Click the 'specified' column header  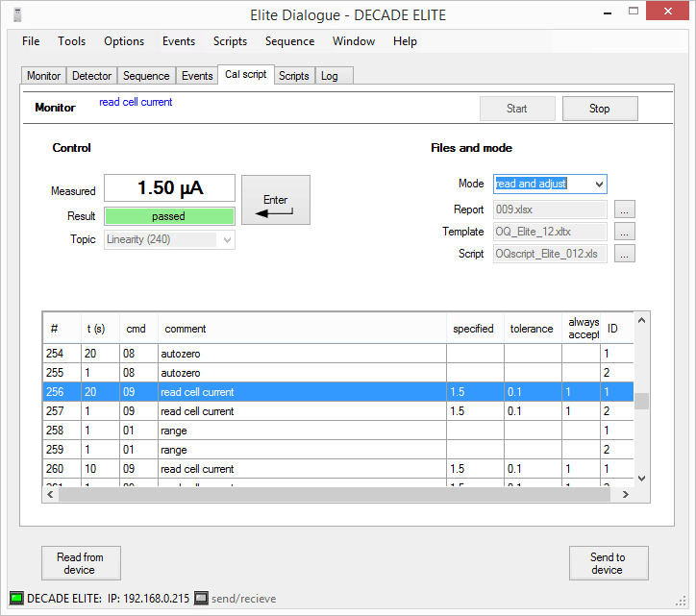point(475,329)
